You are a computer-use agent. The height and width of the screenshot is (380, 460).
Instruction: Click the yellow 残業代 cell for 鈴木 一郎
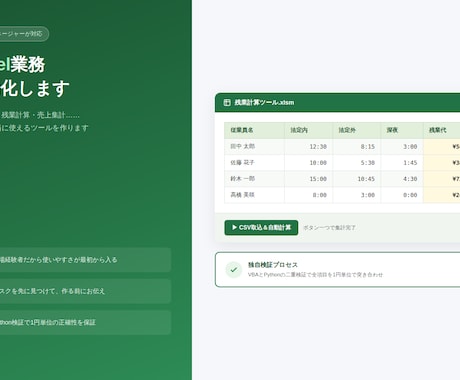pos(442,179)
